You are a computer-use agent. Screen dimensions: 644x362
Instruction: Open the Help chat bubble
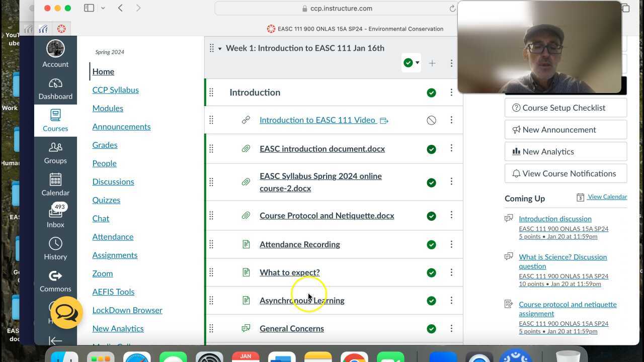pos(66,312)
